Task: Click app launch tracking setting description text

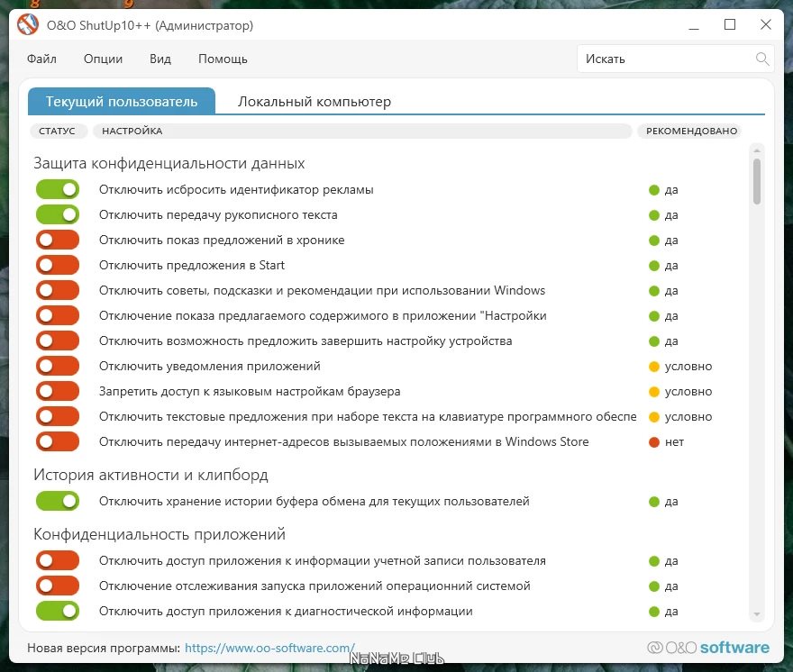Action: [x=314, y=586]
